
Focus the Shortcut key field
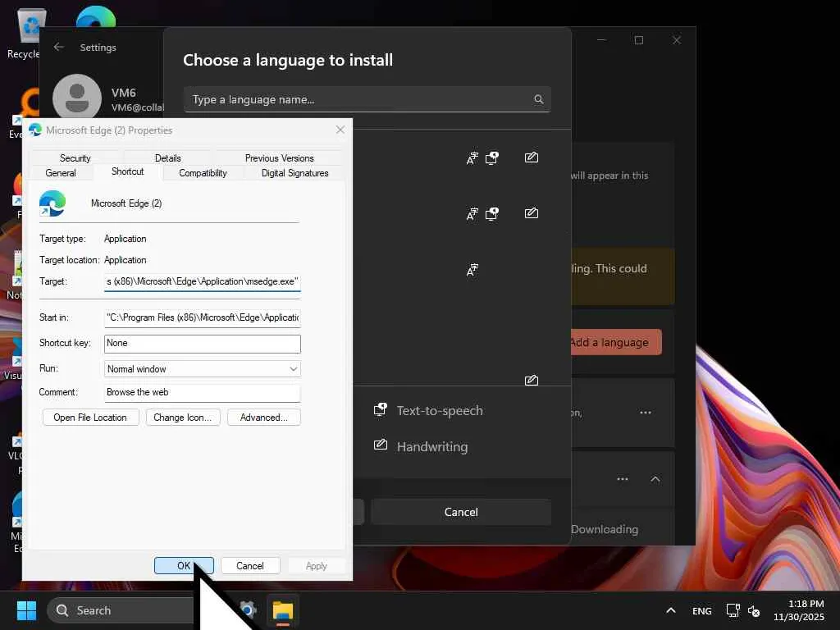tap(203, 344)
